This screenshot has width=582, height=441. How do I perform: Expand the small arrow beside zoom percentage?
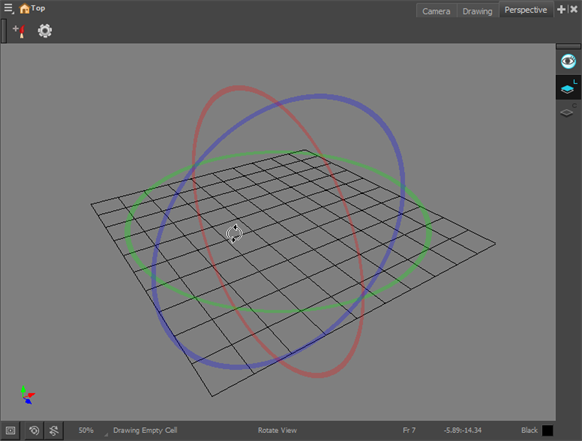106,434
